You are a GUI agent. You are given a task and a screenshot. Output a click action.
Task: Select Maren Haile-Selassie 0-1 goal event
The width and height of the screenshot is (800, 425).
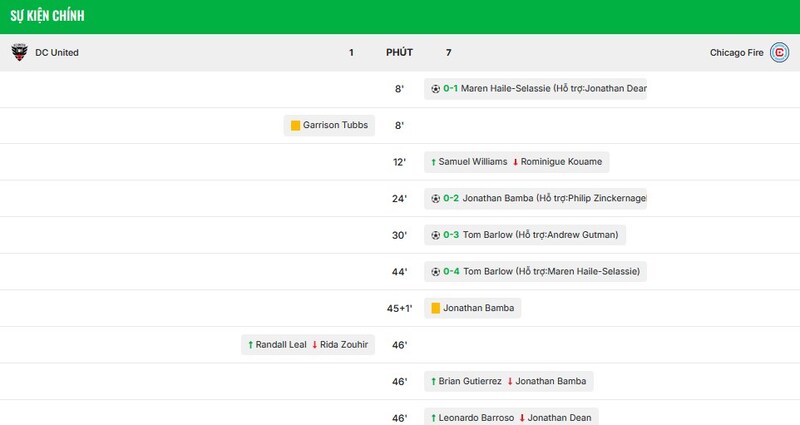click(x=535, y=89)
